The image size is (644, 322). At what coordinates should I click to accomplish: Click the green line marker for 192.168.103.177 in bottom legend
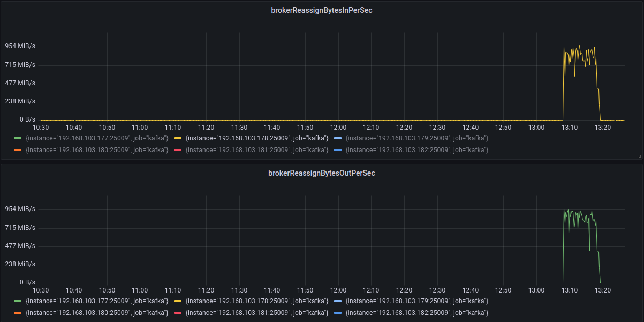pyautogui.click(x=18, y=301)
